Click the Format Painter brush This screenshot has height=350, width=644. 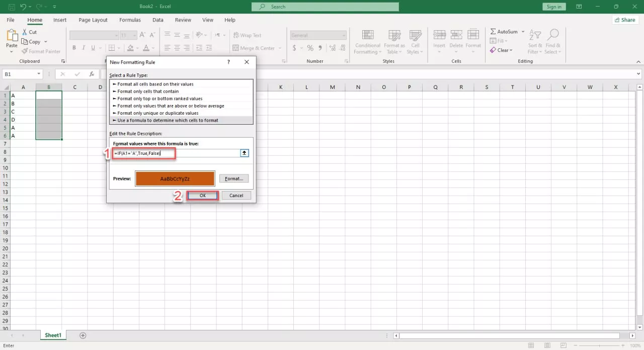coord(25,51)
